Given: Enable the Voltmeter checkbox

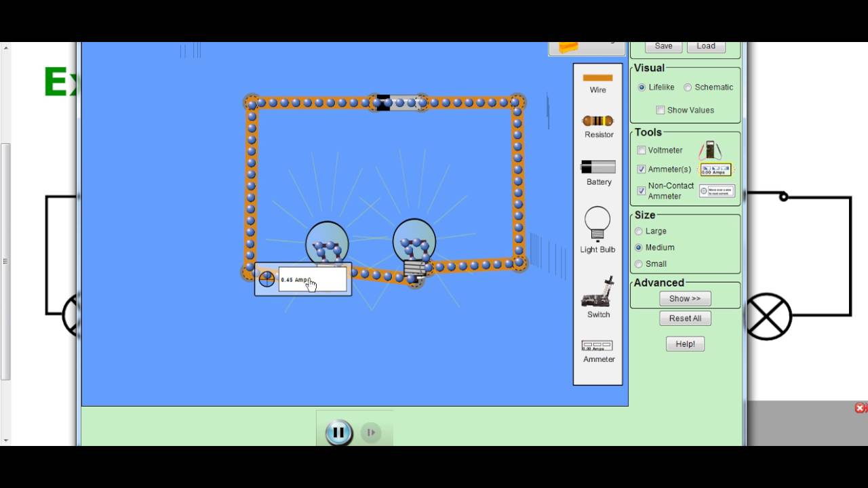Looking at the screenshot, I should (x=642, y=150).
